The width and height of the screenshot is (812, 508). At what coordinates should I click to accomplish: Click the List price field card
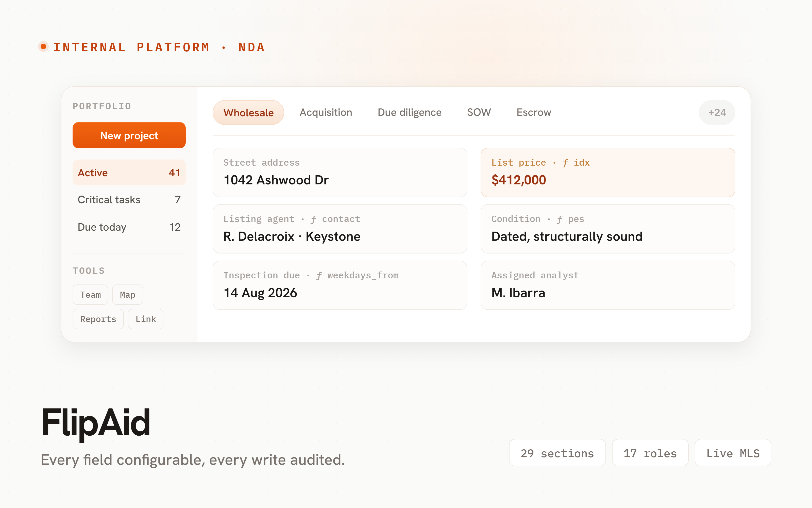[x=608, y=172]
